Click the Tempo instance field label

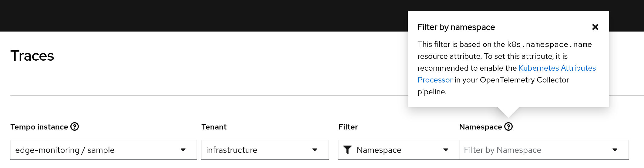(x=39, y=127)
